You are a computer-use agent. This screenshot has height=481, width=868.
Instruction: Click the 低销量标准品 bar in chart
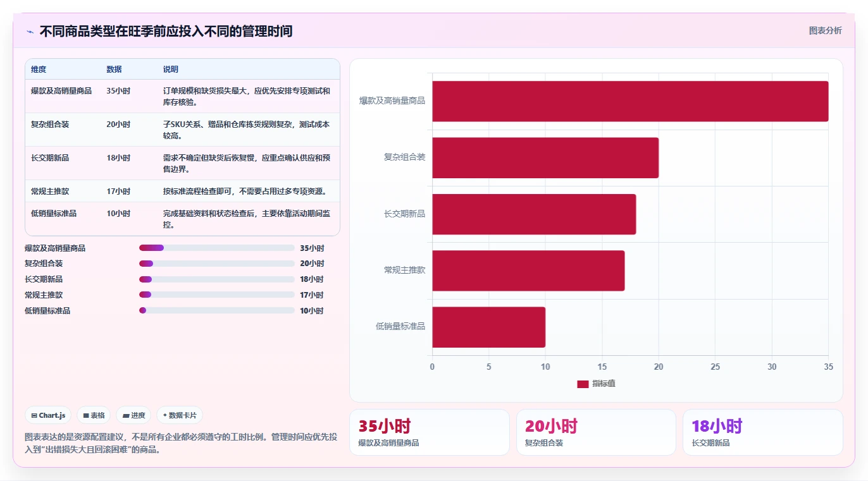[488, 327]
